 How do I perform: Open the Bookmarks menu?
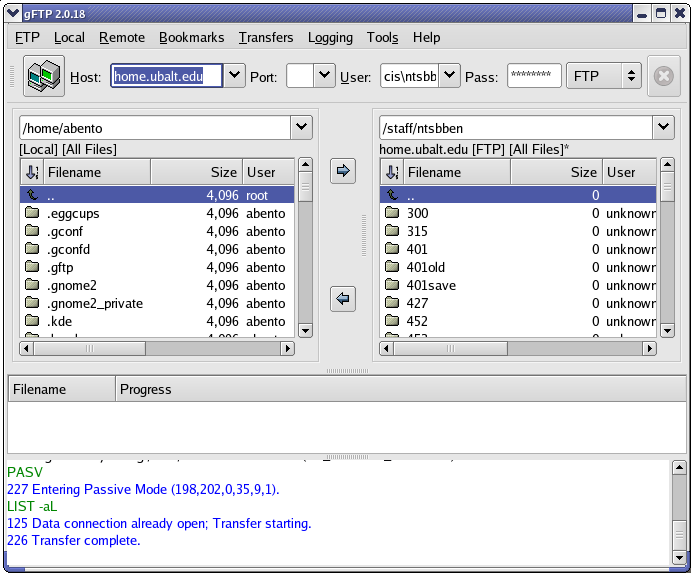(x=192, y=37)
